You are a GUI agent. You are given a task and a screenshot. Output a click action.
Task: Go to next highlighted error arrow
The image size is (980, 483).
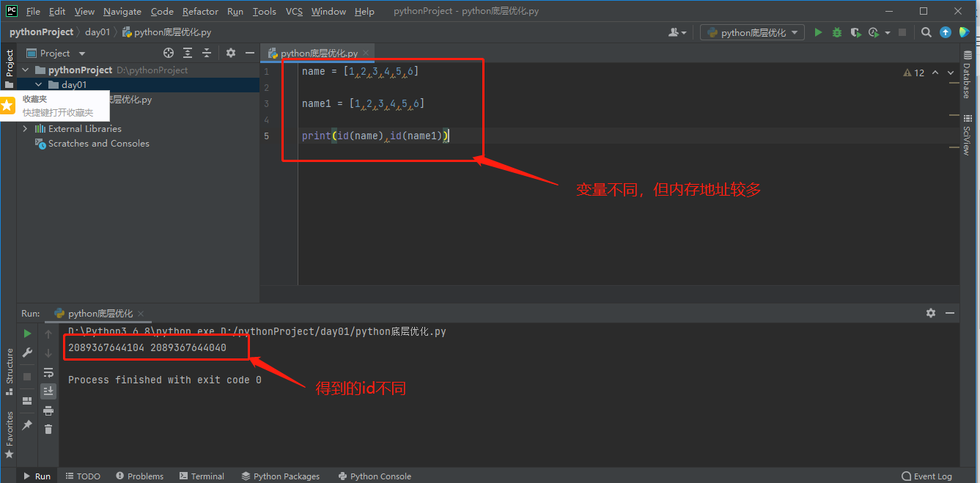coord(951,73)
